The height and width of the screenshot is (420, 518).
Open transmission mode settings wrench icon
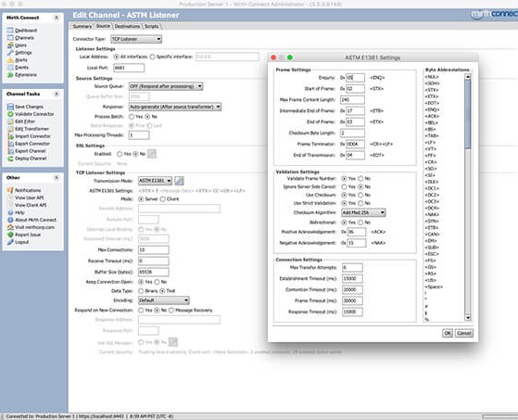pos(179,181)
